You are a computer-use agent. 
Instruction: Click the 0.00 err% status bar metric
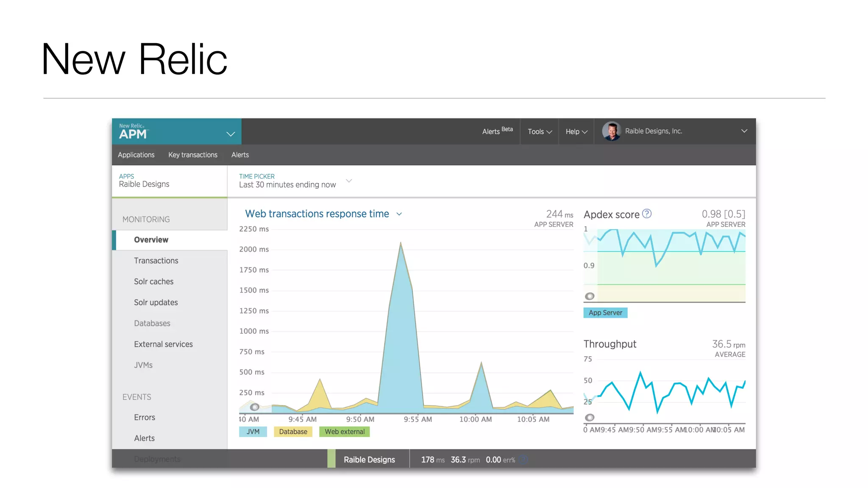(500, 460)
